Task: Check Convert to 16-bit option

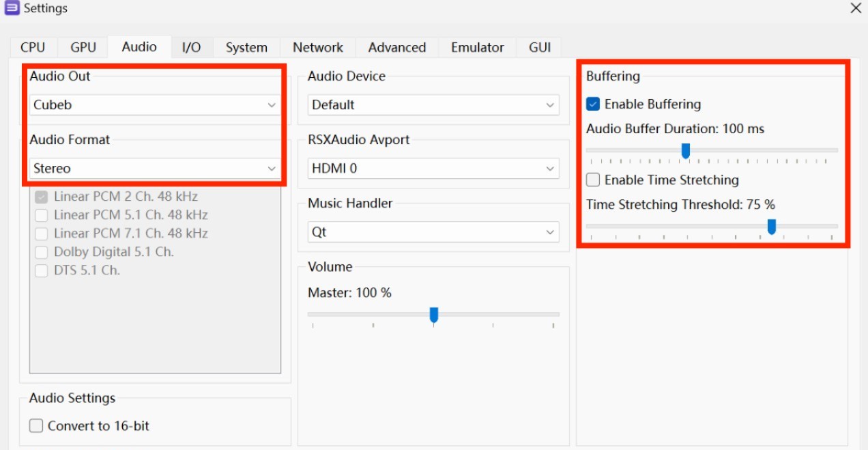Action: coord(36,426)
